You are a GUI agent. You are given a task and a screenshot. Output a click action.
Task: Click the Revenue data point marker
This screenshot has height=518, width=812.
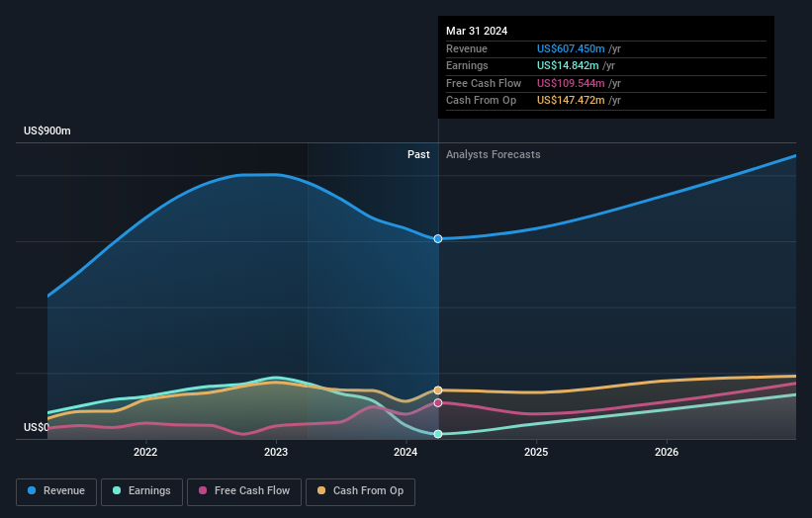(x=438, y=238)
